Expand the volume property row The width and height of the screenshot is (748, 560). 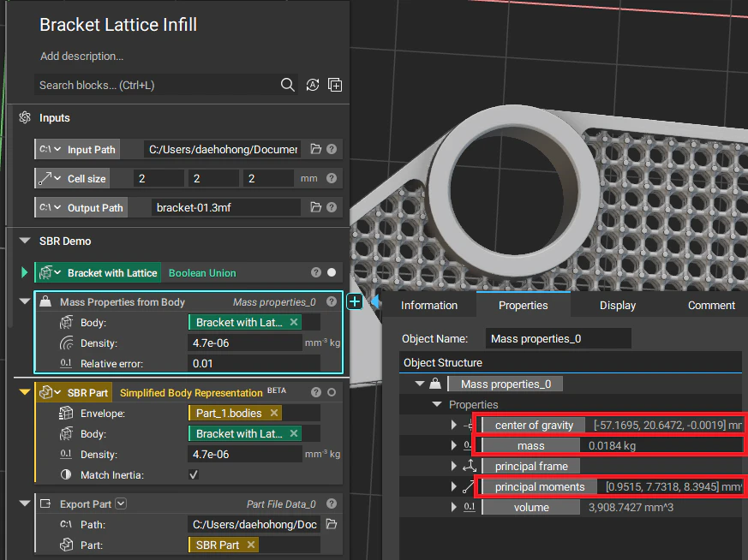453,507
